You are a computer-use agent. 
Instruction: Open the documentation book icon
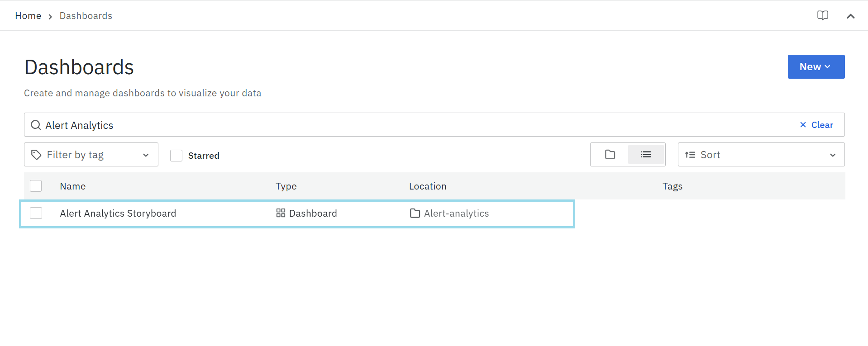pyautogui.click(x=822, y=15)
